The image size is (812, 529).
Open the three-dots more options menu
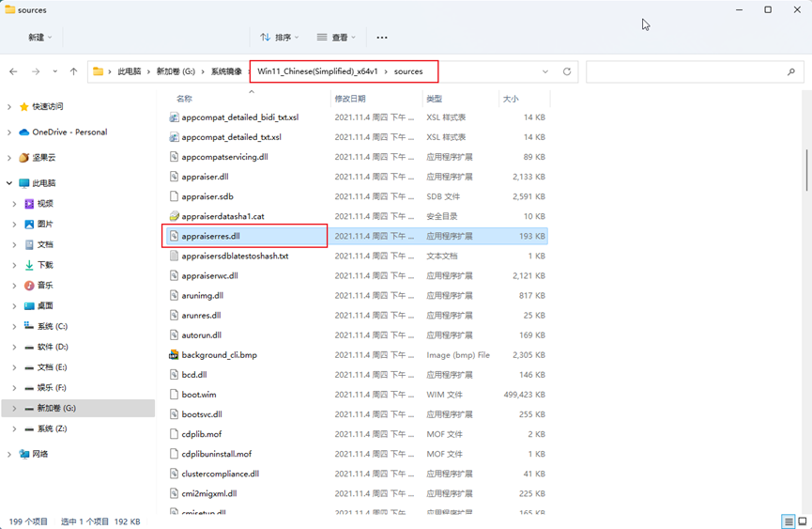(382, 38)
